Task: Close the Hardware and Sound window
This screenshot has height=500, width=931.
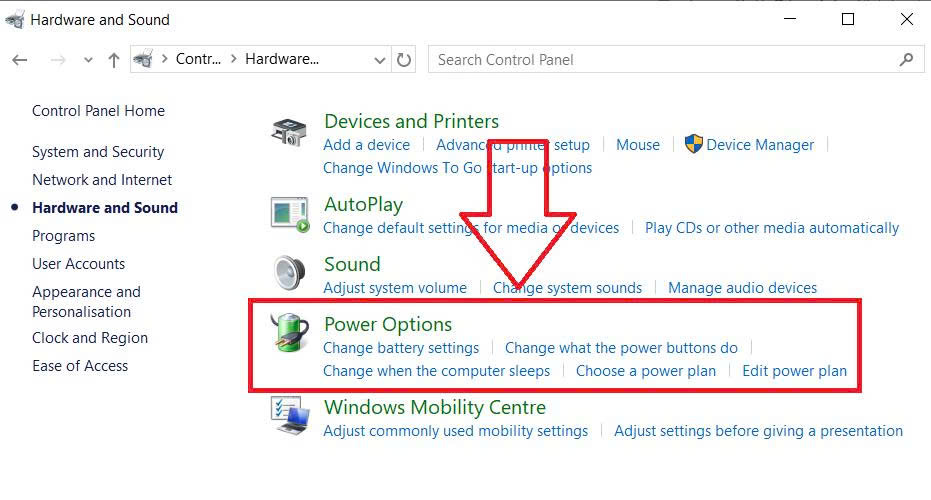Action: pyautogui.click(x=907, y=19)
